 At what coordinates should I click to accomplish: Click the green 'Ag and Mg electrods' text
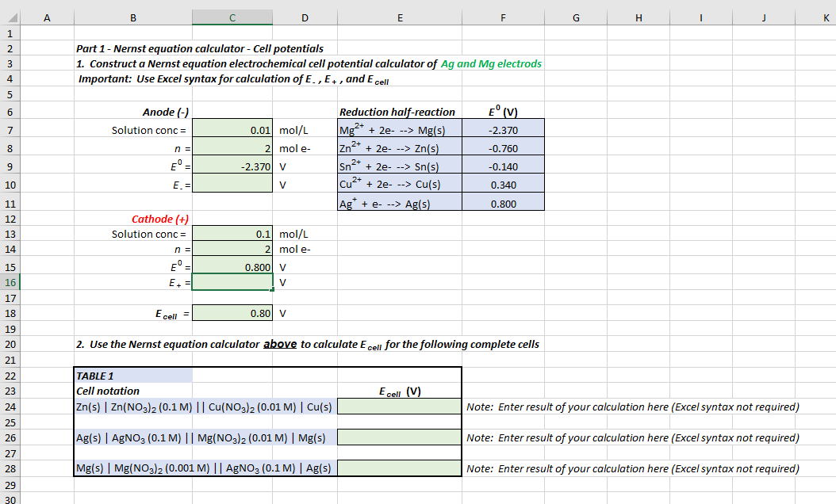click(491, 63)
